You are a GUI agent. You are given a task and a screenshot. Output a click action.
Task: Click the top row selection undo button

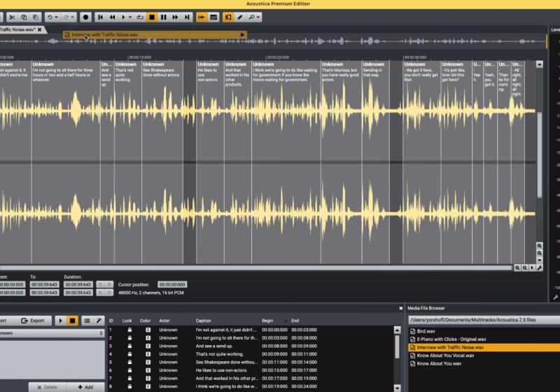(x=100, y=284)
